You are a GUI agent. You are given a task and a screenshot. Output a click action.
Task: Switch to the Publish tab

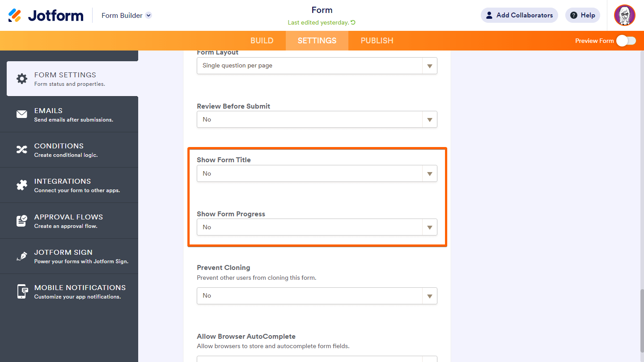coord(377,41)
